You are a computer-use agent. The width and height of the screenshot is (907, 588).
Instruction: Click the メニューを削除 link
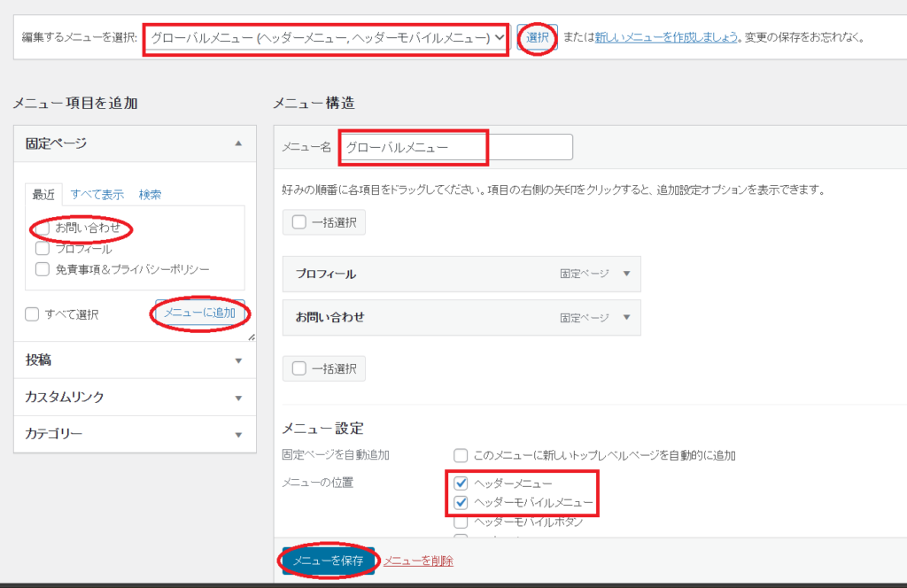(418, 561)
